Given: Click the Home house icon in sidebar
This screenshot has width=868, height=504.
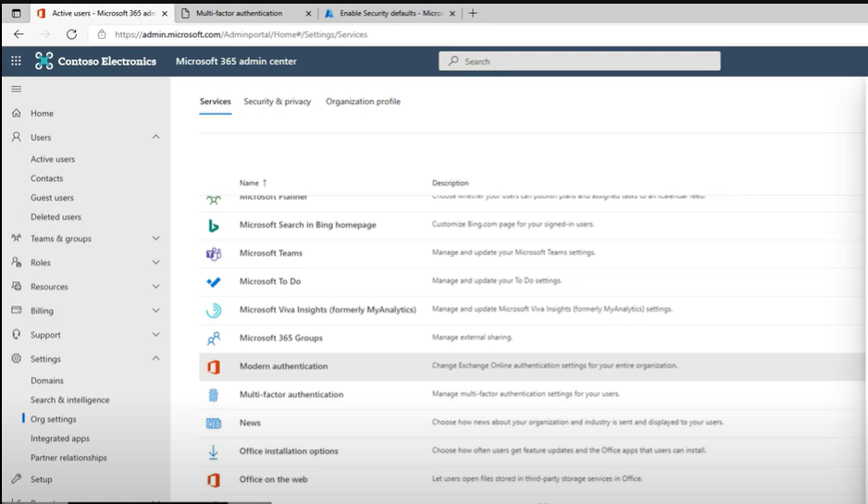Looking at the screenshot, I should click(17, 113).
